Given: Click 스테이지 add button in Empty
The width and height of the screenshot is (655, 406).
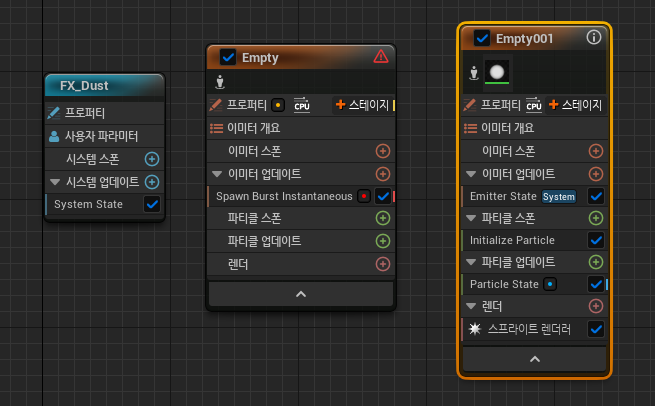Looking at the screenshot, I should click(x=362, y=105).
